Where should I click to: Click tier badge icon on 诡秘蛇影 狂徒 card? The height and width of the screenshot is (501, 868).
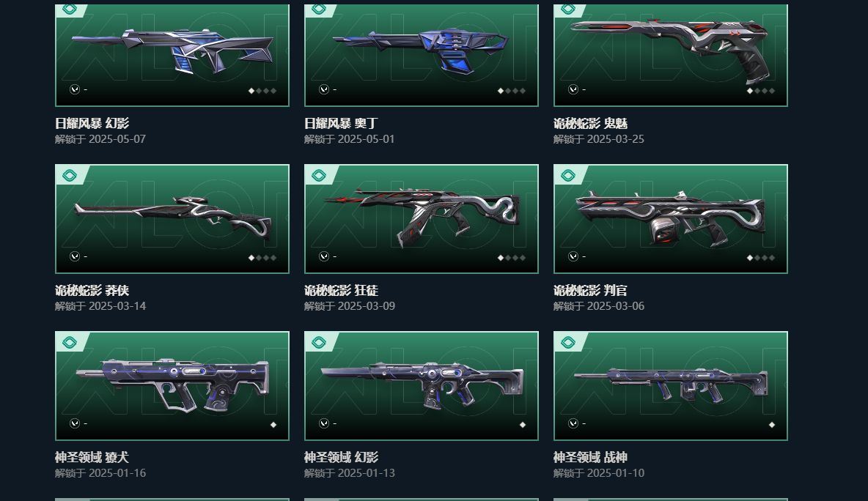pyautogui.click(x=319, y=175)
